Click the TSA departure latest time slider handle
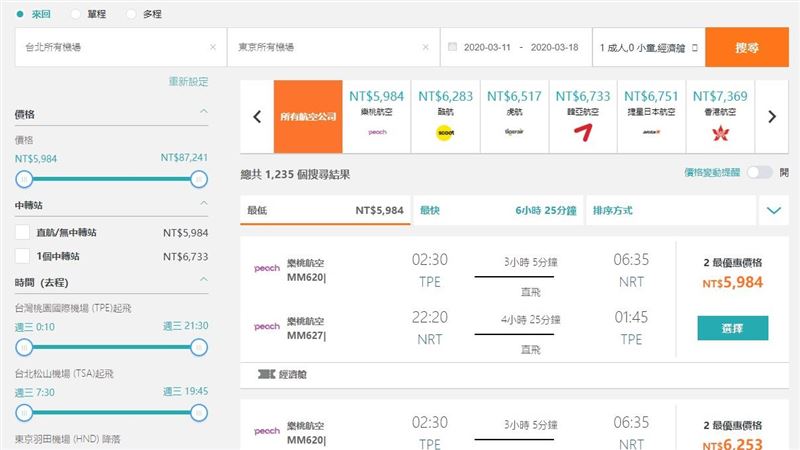This screenshot has width=800, height=450. click(199, 413)
